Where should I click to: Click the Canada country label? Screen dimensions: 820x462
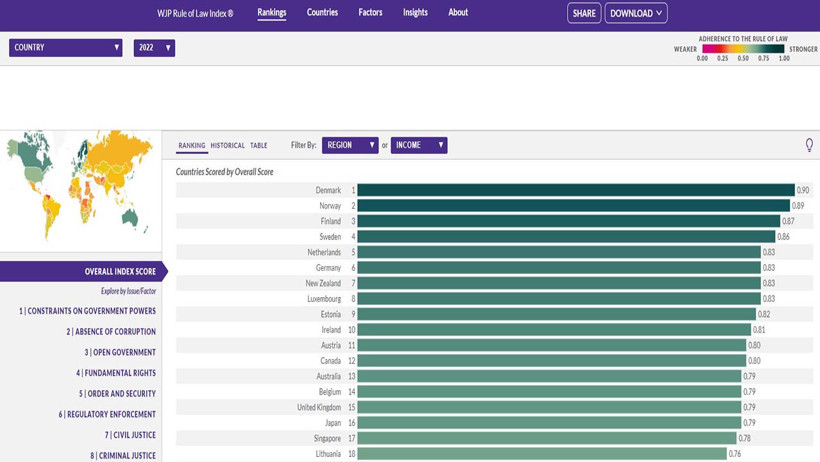331,361
